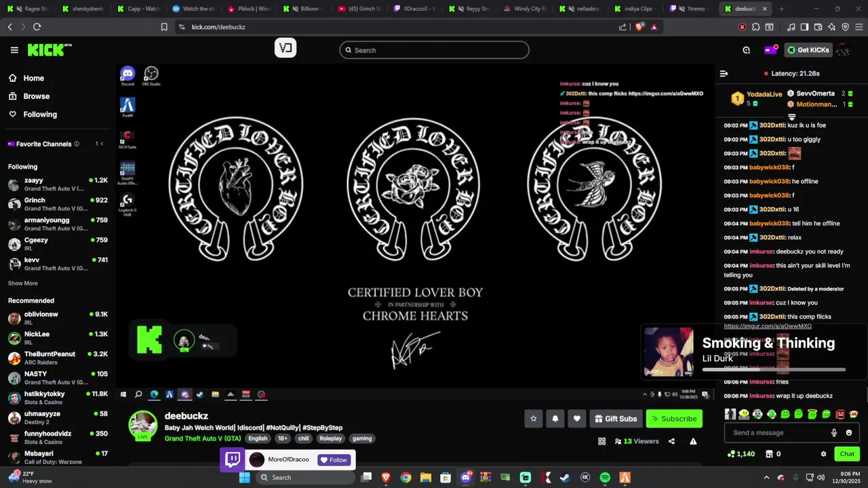The image size is (868, 488).
Task: Open TheBurntPeanut in Recommended list
Action: pyautogui.click(x=58, y=359)
